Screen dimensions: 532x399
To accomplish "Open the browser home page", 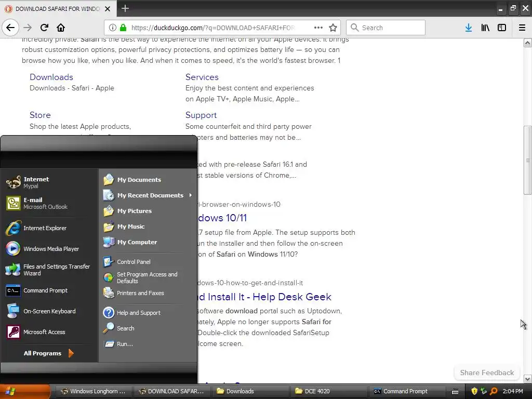I will 61,28.
